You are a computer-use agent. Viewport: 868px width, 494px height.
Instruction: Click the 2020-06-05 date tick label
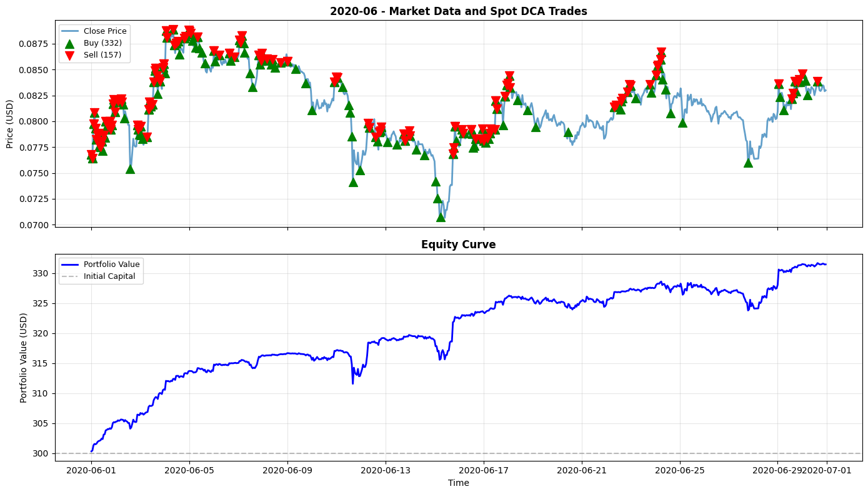(x=189, y=470)
